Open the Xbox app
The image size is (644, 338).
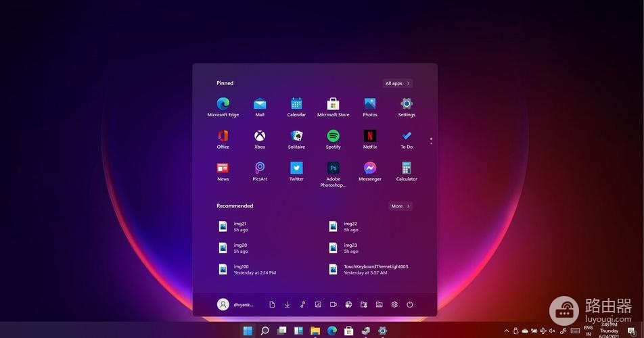pos(260,139)
